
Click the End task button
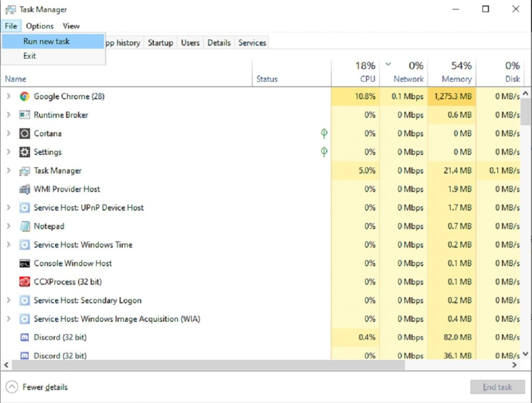tap(497, 387)
